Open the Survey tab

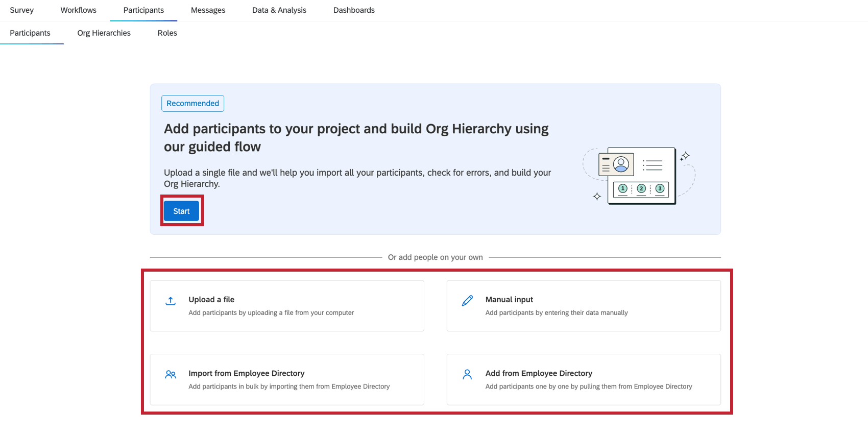click(22, 10)
